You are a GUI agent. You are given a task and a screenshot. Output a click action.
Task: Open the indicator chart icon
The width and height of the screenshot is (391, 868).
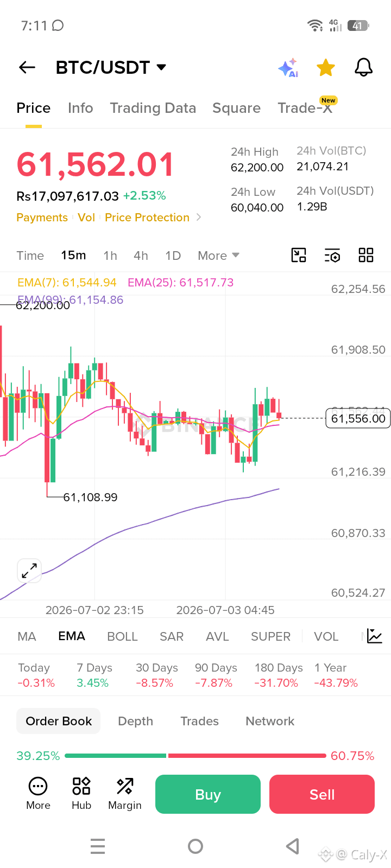(375, 636)
